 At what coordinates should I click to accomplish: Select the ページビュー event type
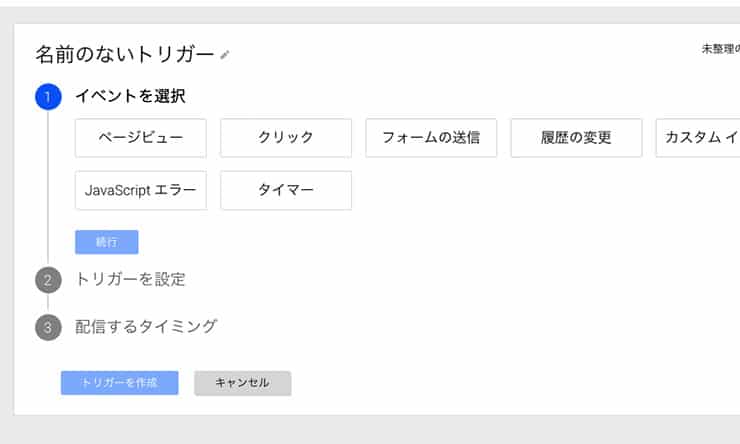pos(141,138)
